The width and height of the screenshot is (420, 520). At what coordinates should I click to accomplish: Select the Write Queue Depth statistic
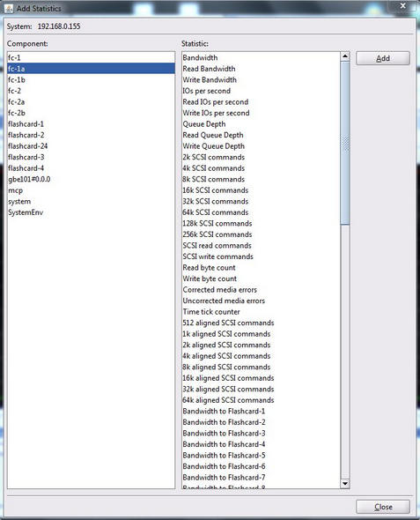262,146
